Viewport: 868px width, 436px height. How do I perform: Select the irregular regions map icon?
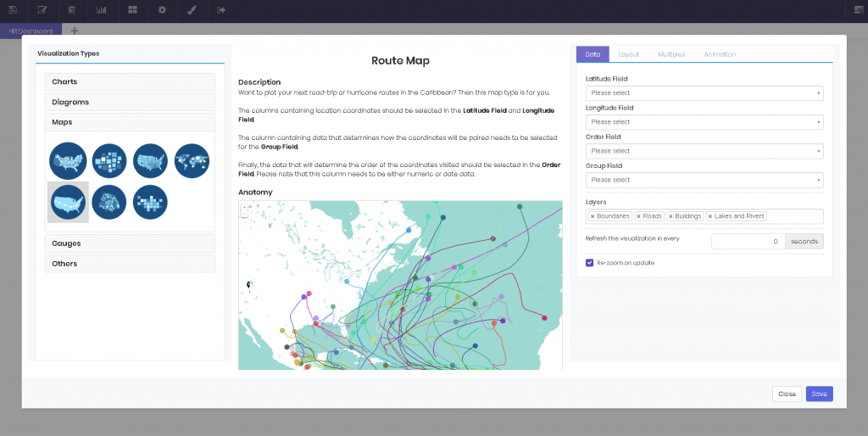pos(109,202)
